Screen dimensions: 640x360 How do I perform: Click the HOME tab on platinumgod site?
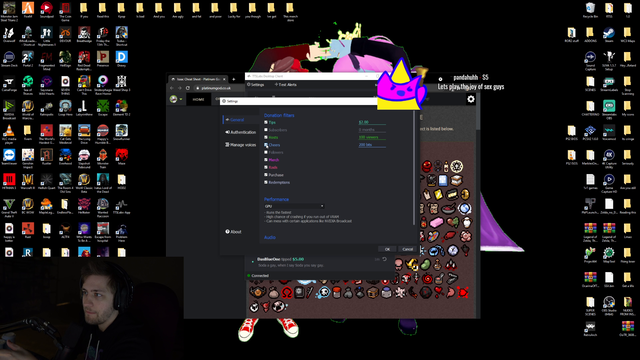tap(198, 99)
